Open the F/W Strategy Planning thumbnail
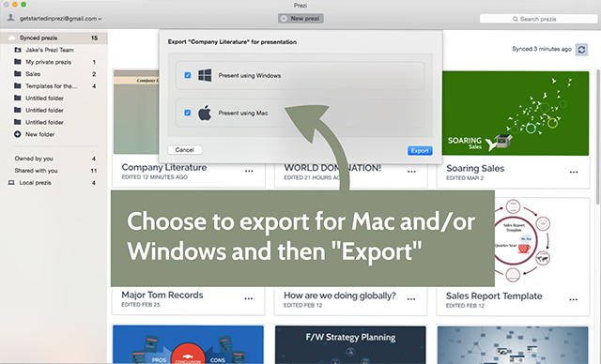The image size is (601, 364). coord(350,344)
